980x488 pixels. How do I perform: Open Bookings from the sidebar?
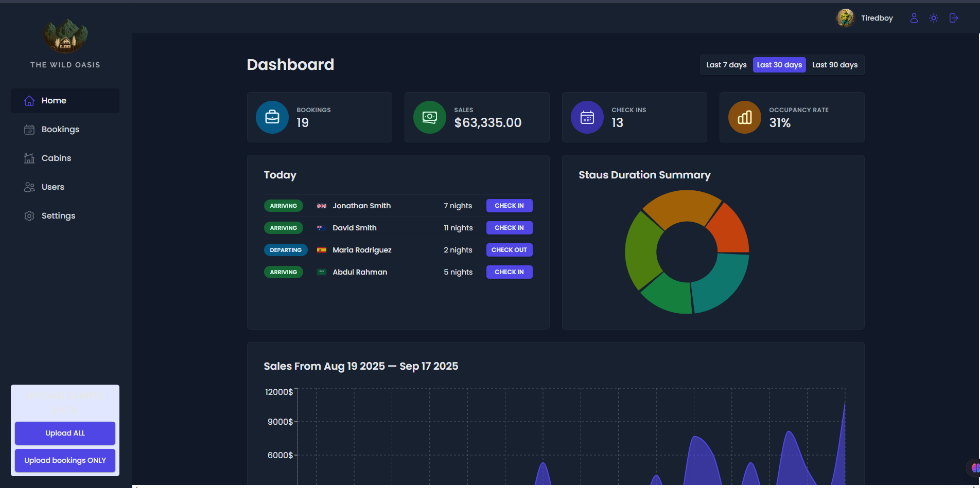point(60,130)
